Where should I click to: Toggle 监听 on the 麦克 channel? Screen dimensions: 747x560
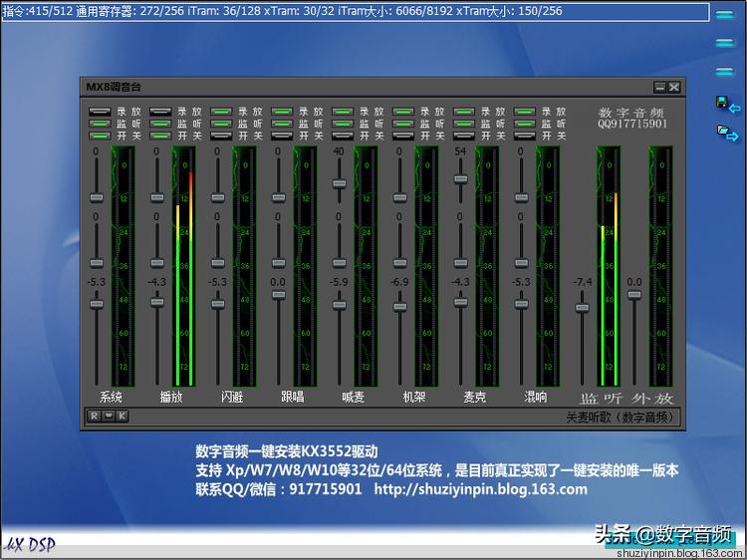click(x=464, y=124)
